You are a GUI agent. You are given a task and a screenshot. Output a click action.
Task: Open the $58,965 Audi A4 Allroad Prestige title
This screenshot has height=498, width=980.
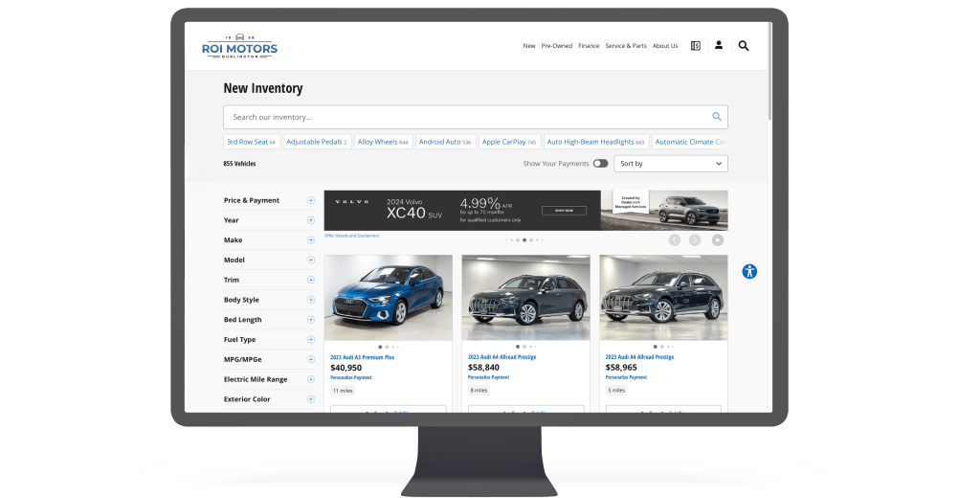[639, 357]
